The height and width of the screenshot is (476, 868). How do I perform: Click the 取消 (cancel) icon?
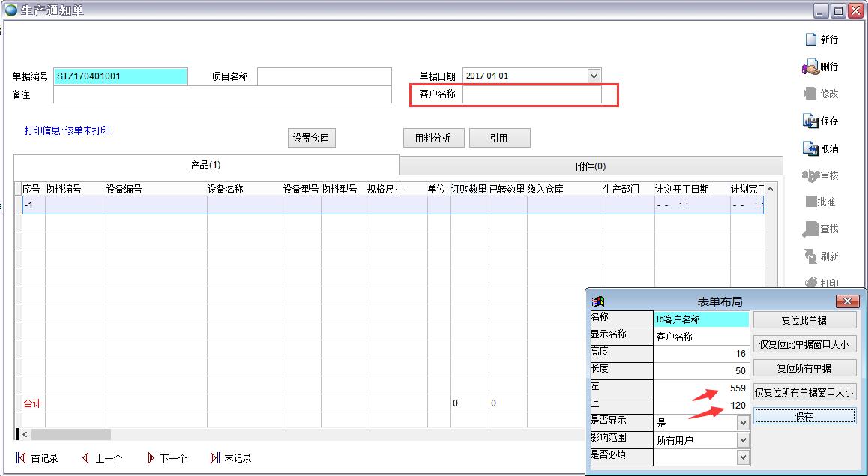click(810, 148)
